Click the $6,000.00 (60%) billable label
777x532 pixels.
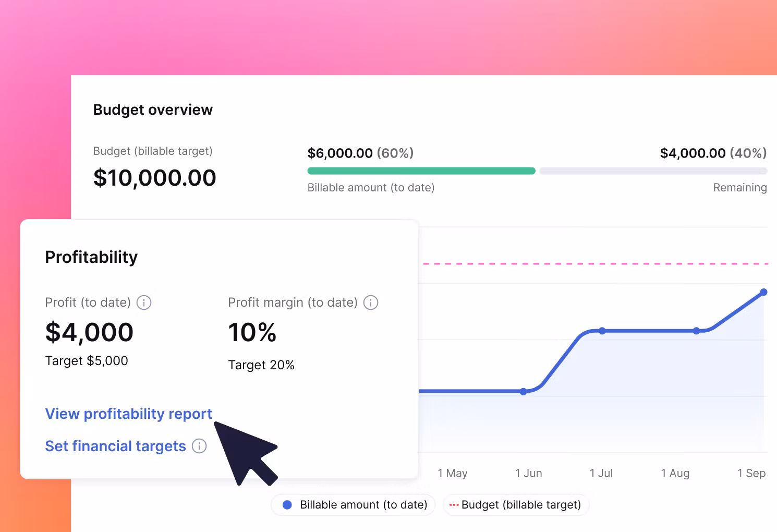click(x=360, y=153)
